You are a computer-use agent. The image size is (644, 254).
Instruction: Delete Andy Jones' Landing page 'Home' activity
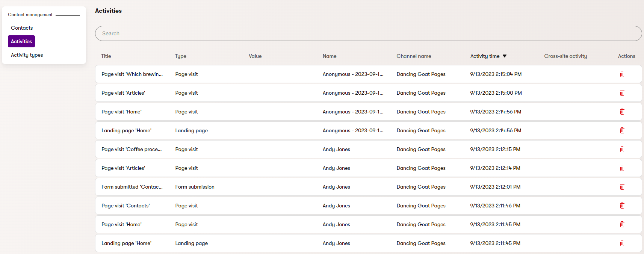pos(622,243)
